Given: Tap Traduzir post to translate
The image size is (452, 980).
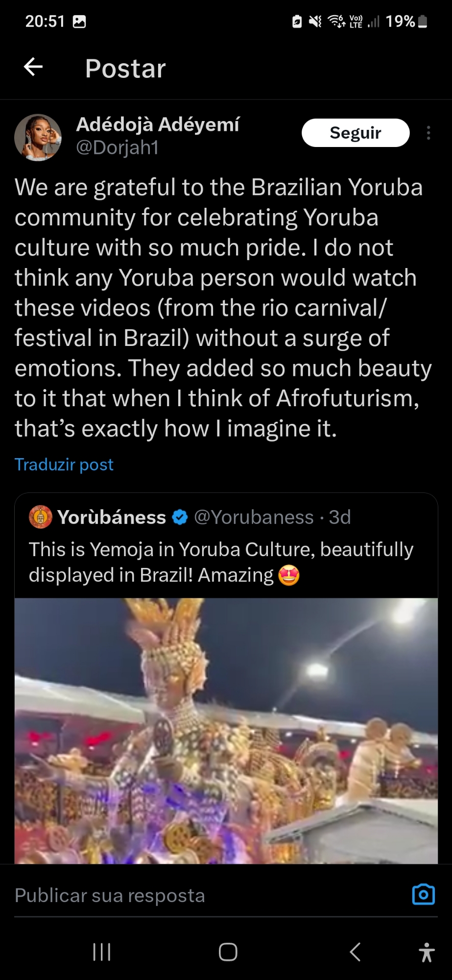Looking at the screenshot, I should tap(64, 465).
